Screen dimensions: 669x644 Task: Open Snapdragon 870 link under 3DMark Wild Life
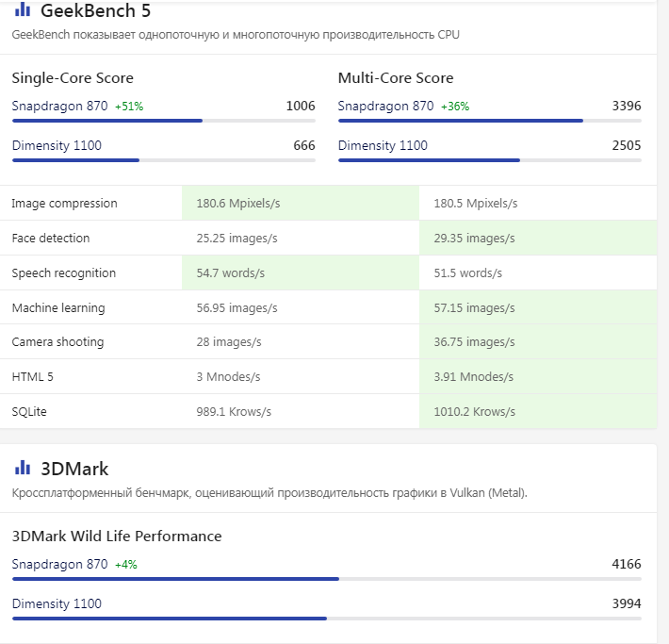point(59,564)
